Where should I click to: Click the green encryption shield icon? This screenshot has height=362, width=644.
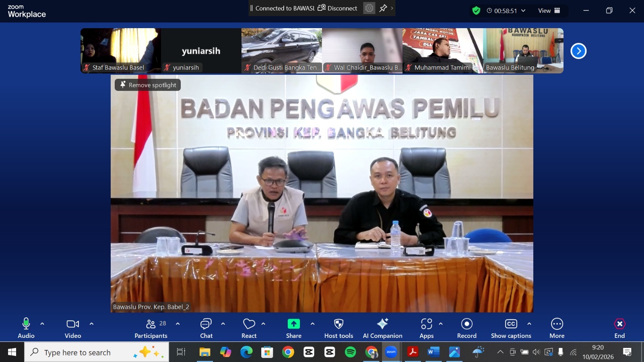pyautogui.click(x=476, y=11)
